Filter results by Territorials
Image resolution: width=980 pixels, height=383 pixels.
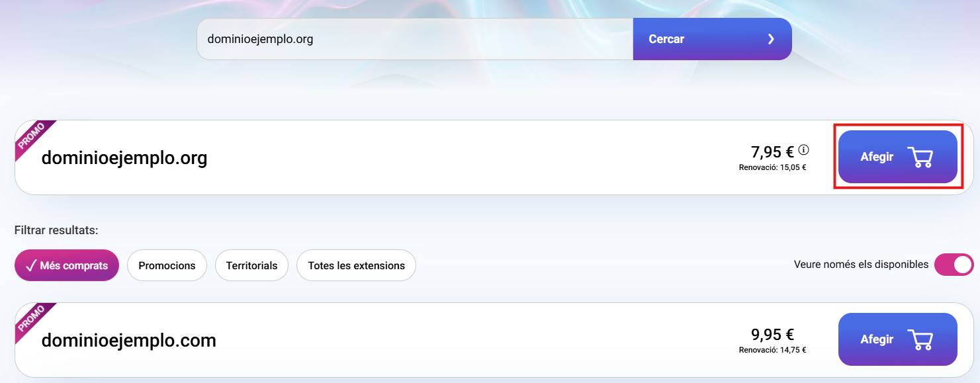[x=251, y=265]
